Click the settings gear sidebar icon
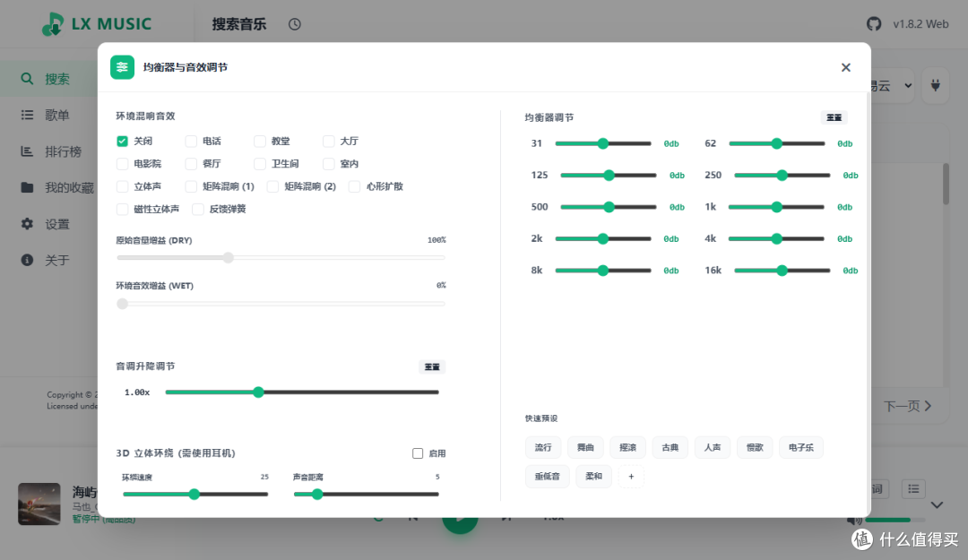Screen dimensions: 968x560 [27, 223]
